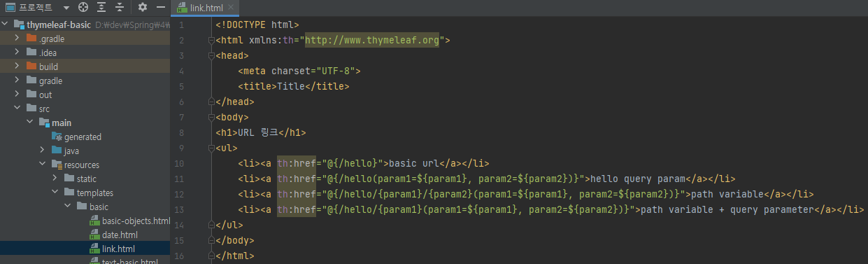
Task: Fold the html tag at line 2
Action: click(212, 41)
